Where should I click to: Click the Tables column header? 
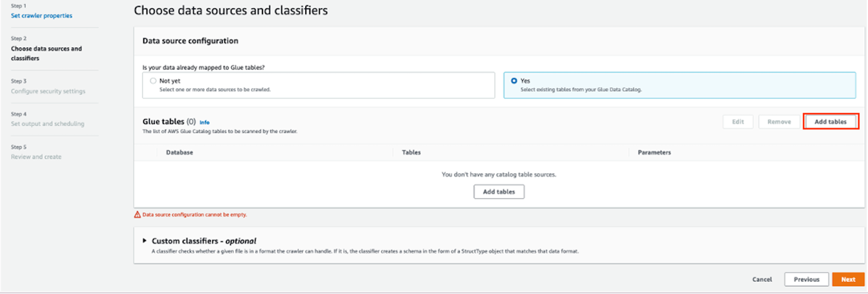[411, 152]
